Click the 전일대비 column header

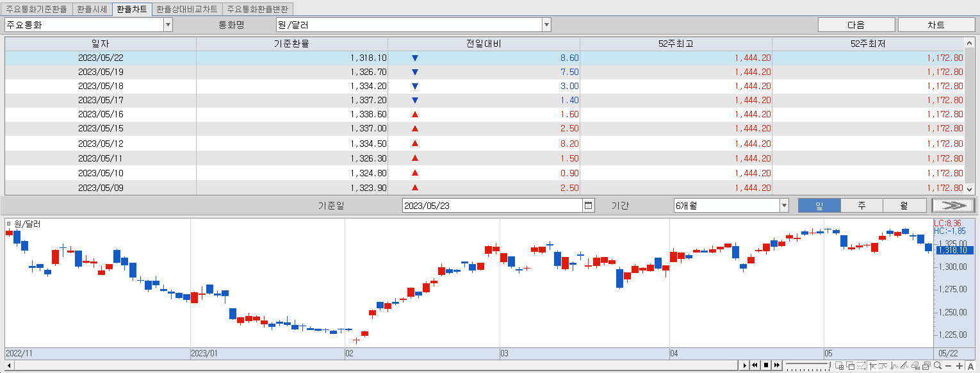(484, 44)
